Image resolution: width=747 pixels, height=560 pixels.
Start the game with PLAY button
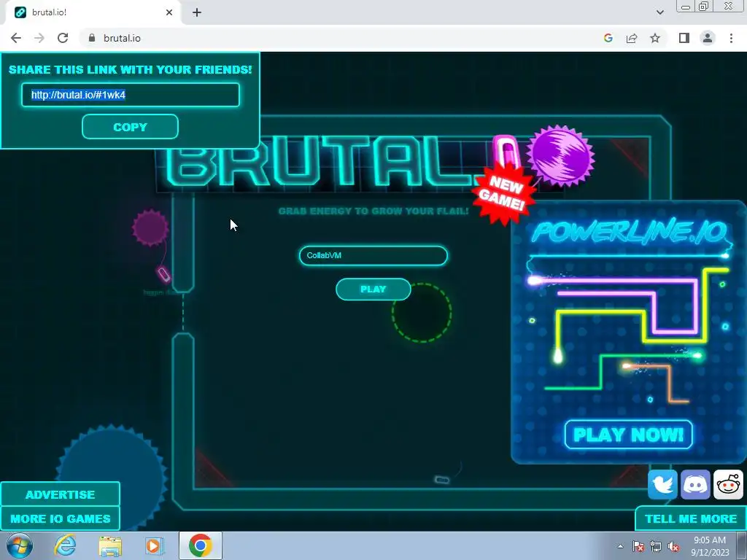click(373, 289)
